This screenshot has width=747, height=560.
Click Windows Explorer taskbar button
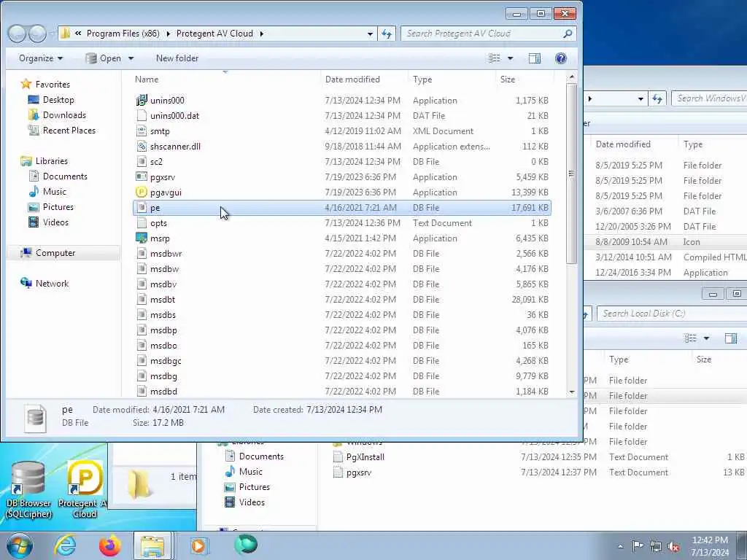(x=152, y=545)
